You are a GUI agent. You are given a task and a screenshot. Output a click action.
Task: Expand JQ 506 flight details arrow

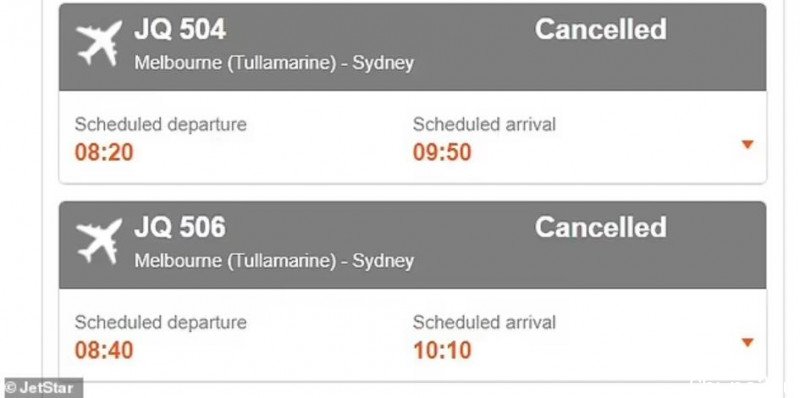pyautogui.click(x=747, y=343)
